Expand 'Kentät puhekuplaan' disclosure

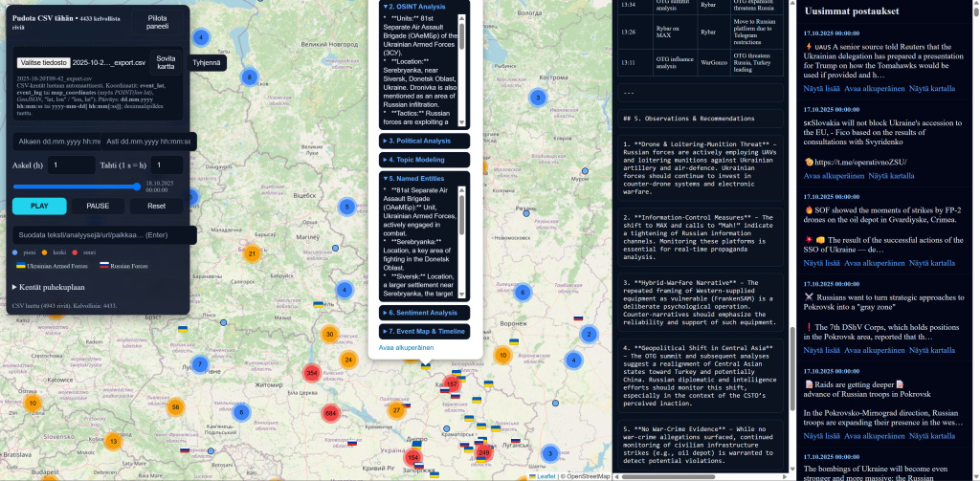tap(48, 286)
